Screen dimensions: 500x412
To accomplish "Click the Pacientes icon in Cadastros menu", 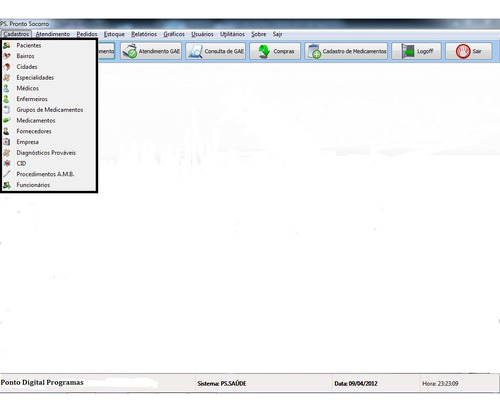I will point(7,45).
